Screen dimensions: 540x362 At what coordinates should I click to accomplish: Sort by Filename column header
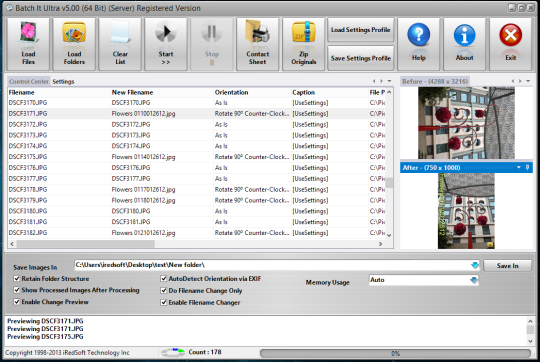(59, 92)
